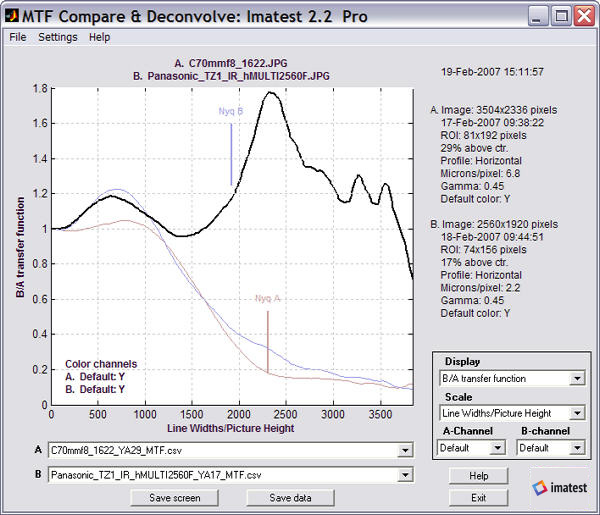Click the date 19-Feb-2007 15:11:57
The width and height of the screenshot is (600, 515).
coord(492,72)
